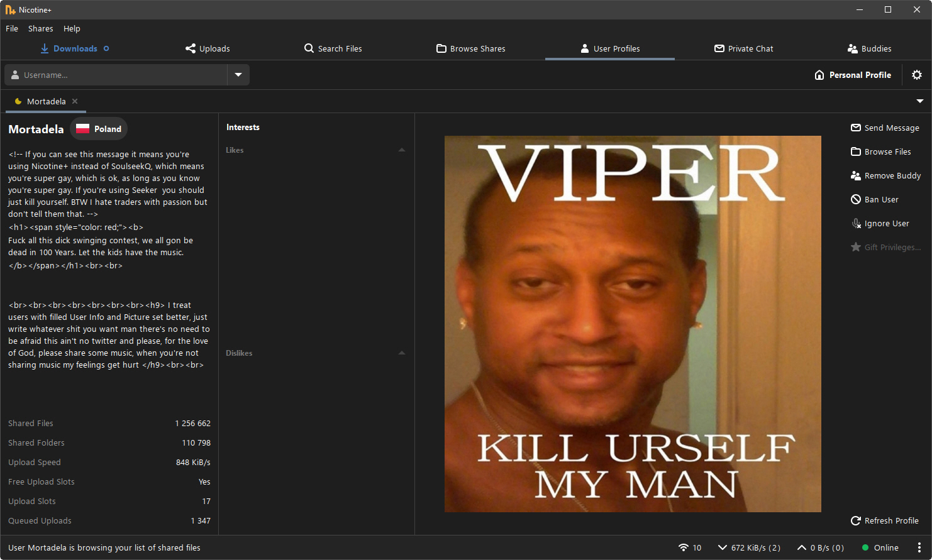Click the Send Message envelope icon
This screenshot has width=932, height=560.
click(x=856, y=128)
